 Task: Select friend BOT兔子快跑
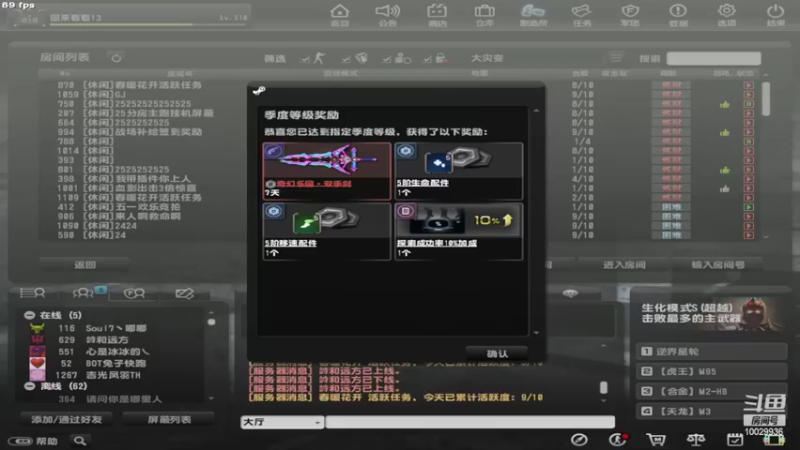click(x=115, y=363)
